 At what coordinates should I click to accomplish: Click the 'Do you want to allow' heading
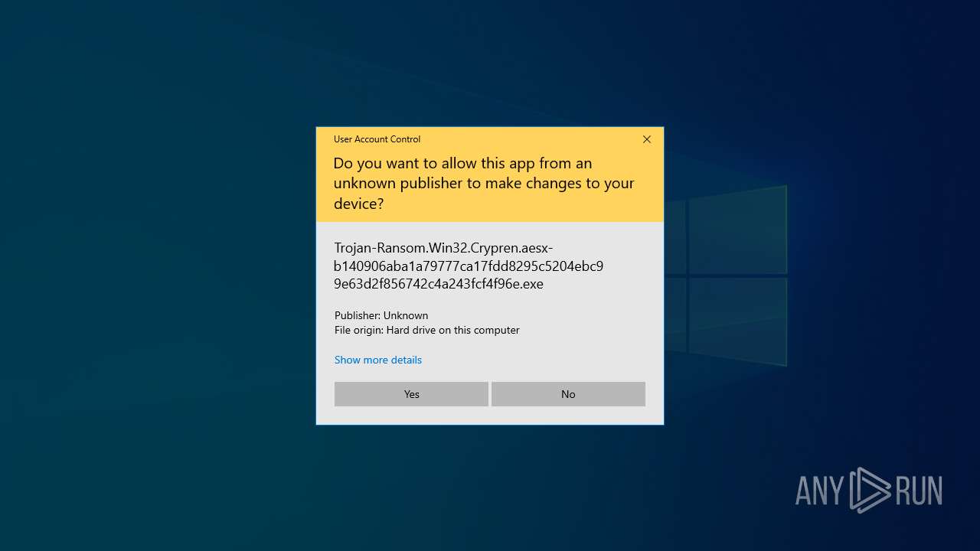click(484, 183)
